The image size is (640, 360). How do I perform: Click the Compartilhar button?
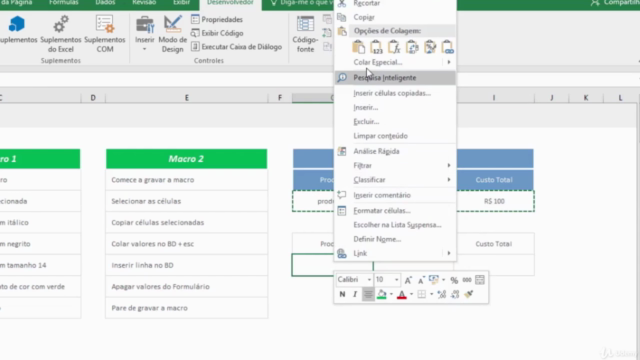(614, 3)
